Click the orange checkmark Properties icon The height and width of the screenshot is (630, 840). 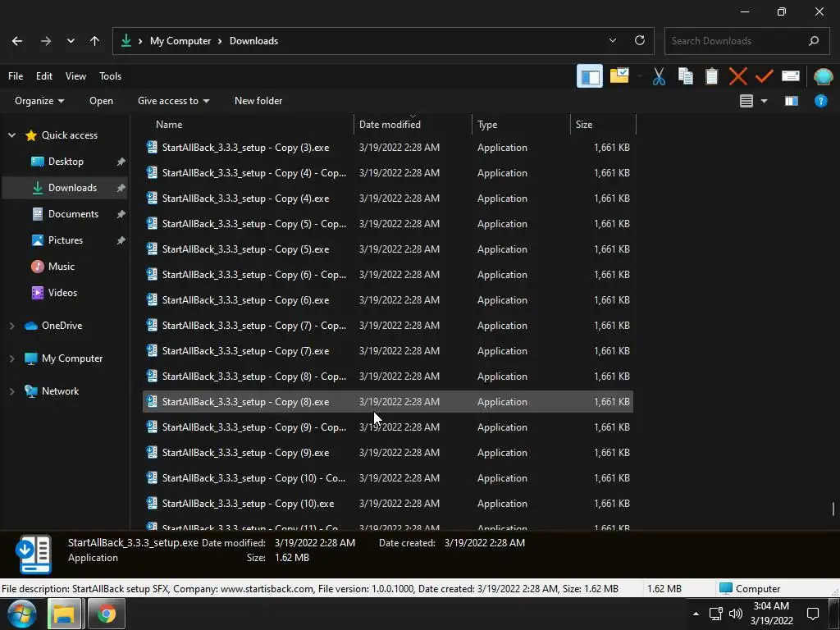pyautogui.click(x=764, y=76)
